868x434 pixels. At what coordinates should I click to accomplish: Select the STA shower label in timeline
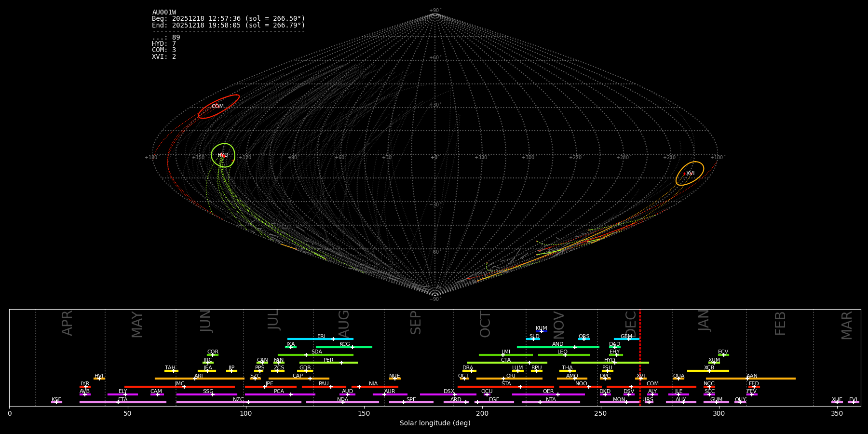(x=506, y=384)
